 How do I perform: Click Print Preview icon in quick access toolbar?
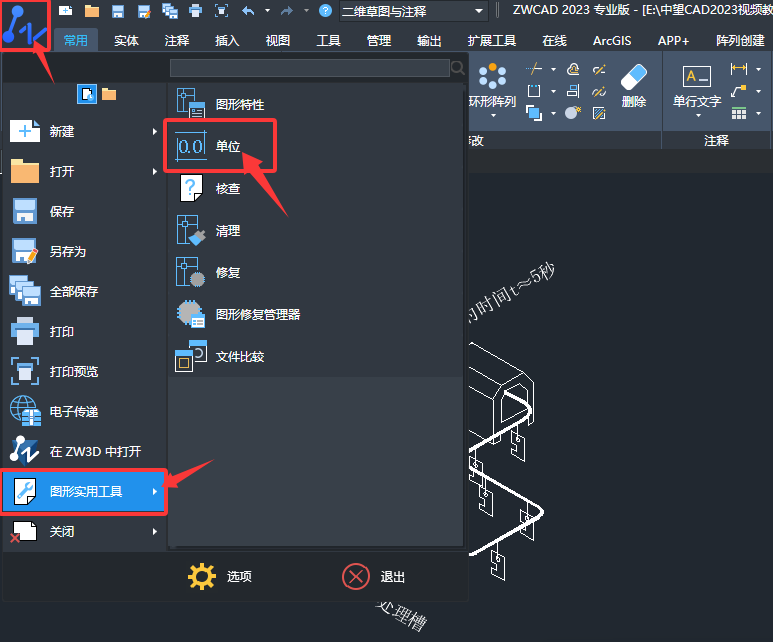222,11
